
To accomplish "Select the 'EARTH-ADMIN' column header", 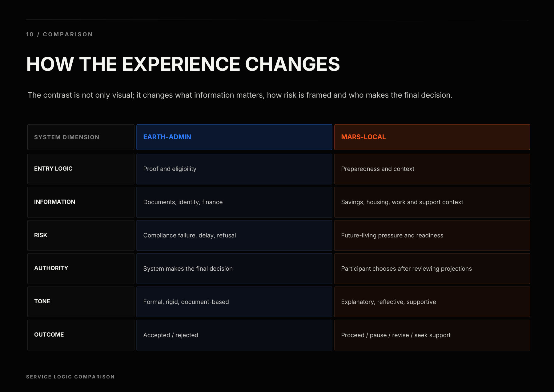I will click(234, 137).
